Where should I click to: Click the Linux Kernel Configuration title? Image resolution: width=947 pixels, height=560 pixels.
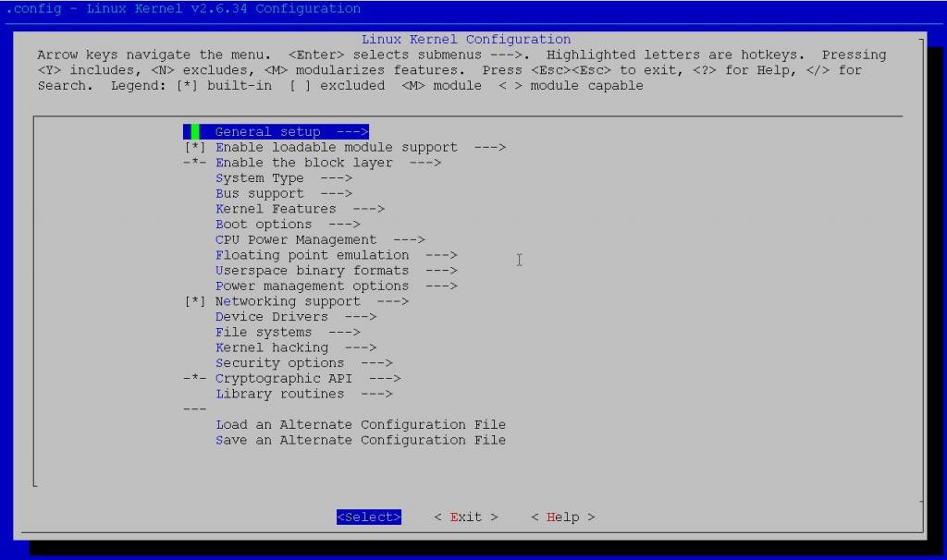tap(466, 39)
